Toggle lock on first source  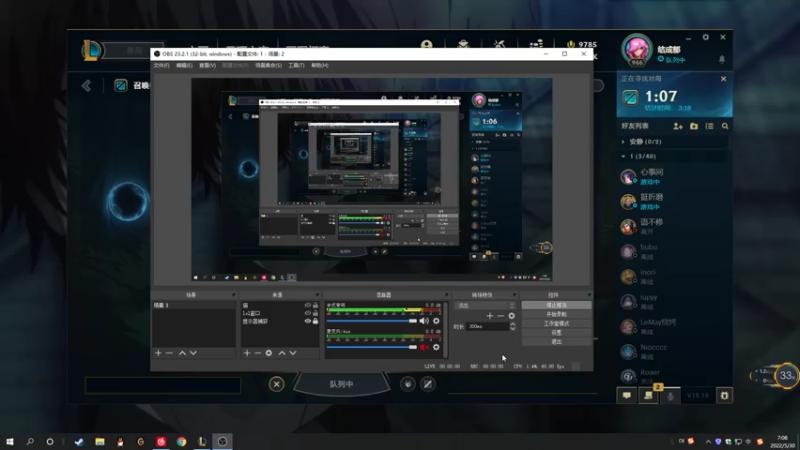click(315, 305)
